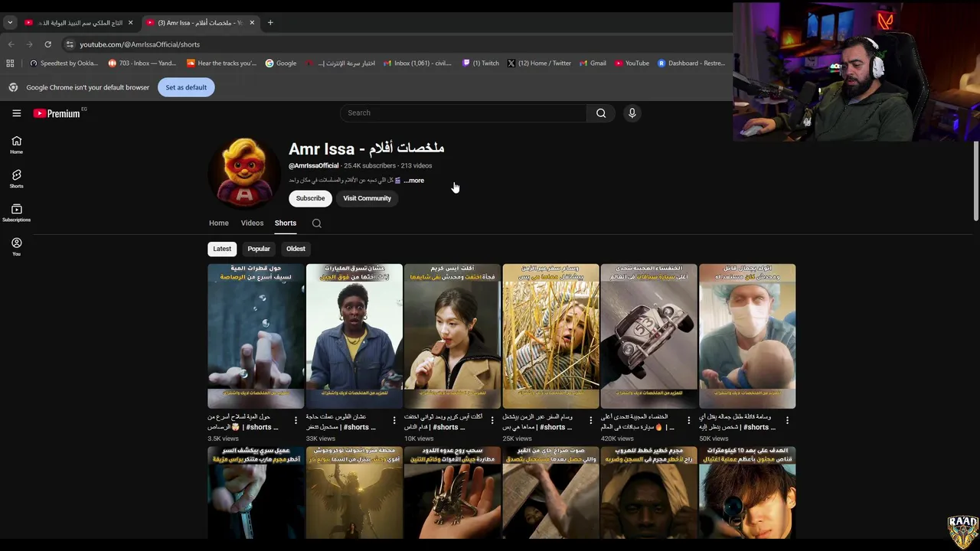The width and height of the screenshot is (980, 551).
Task: Click the YouTube search magnifier button
Action: click(601, 113)
